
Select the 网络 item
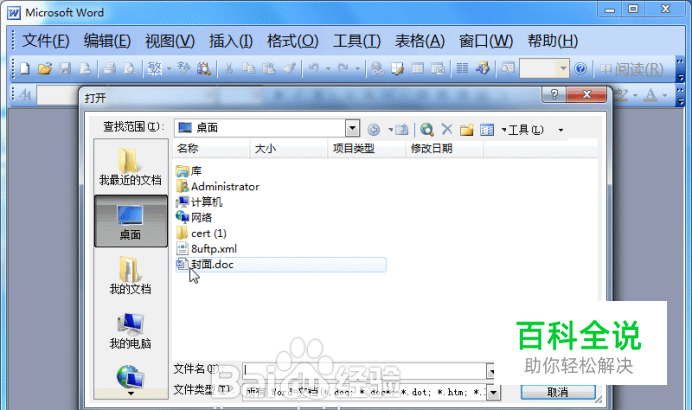[x=194, y=217]
